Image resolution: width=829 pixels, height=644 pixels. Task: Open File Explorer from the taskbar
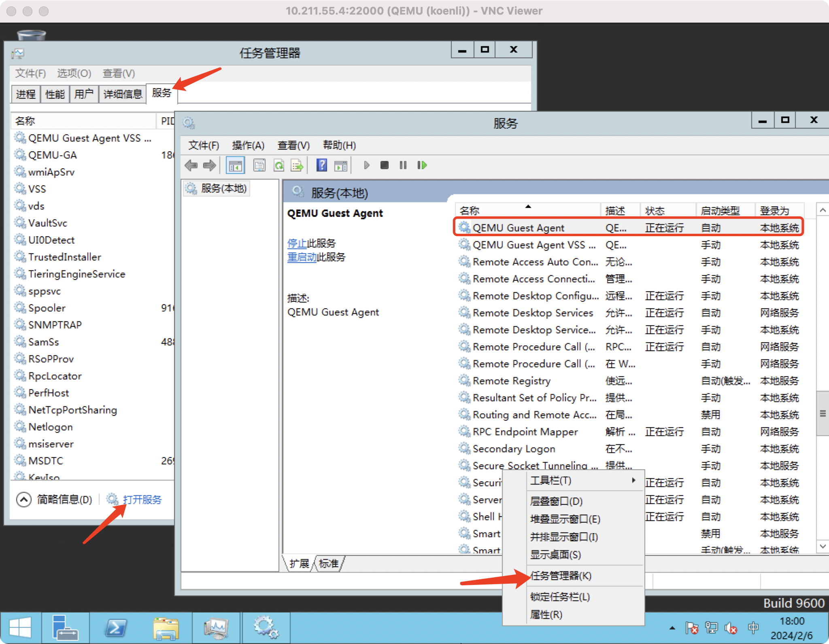(166, 627)
